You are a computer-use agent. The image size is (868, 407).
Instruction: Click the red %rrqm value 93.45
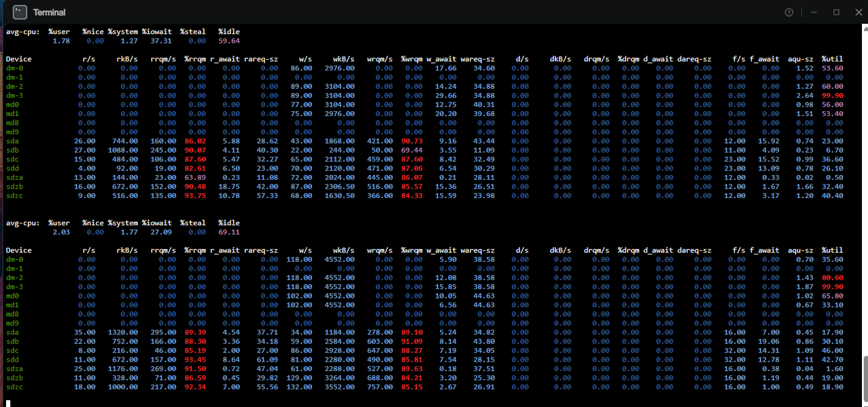click(x=195, y=360)
